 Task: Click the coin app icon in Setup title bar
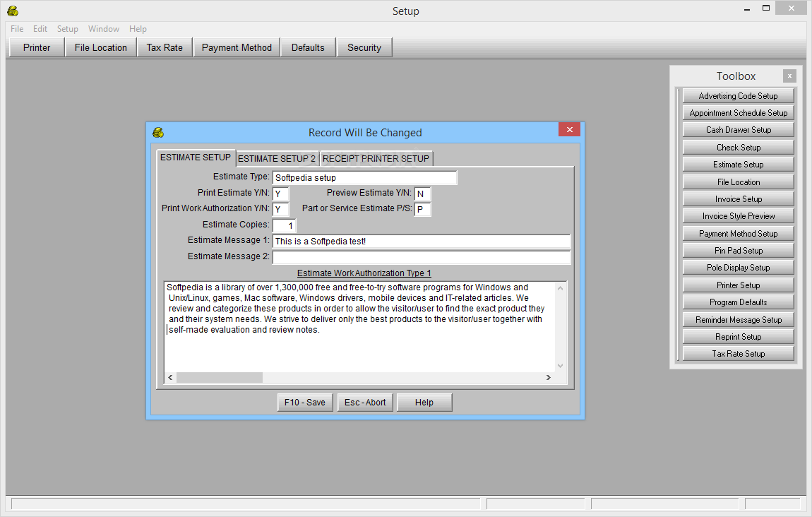[13, 11]
